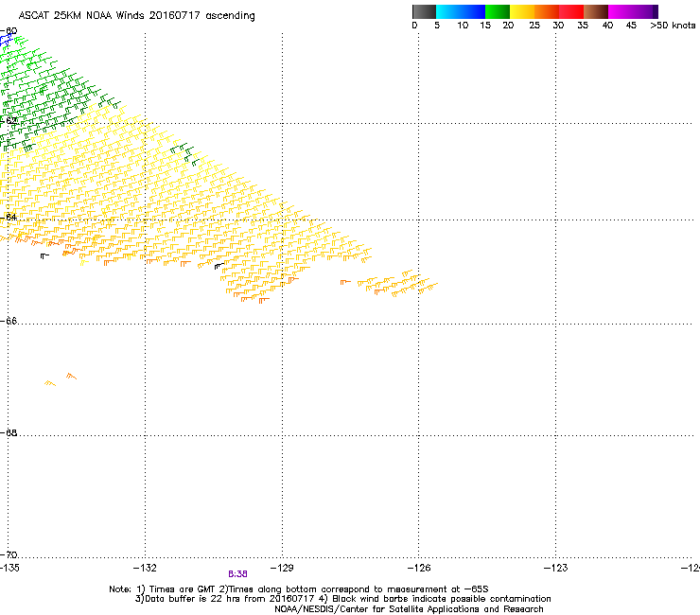The image size is (700, 615).
Task: Click the -66 latitude label
Action: point(9,321)
